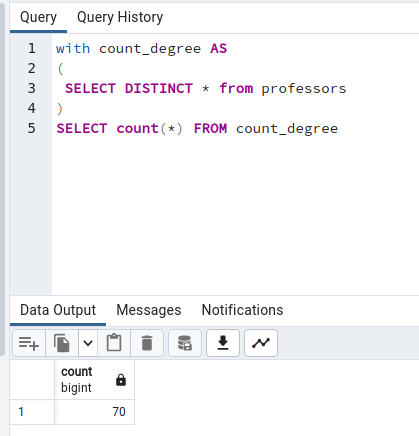The image size is (419, 436).
Task: Open the Graph Visualiser icon
Action: coord(261,343)
